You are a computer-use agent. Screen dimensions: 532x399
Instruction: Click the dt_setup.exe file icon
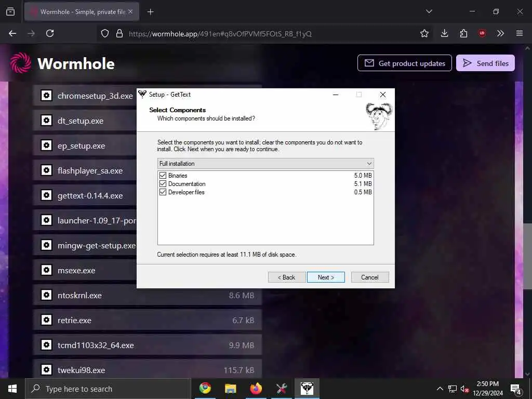point(46,120)
